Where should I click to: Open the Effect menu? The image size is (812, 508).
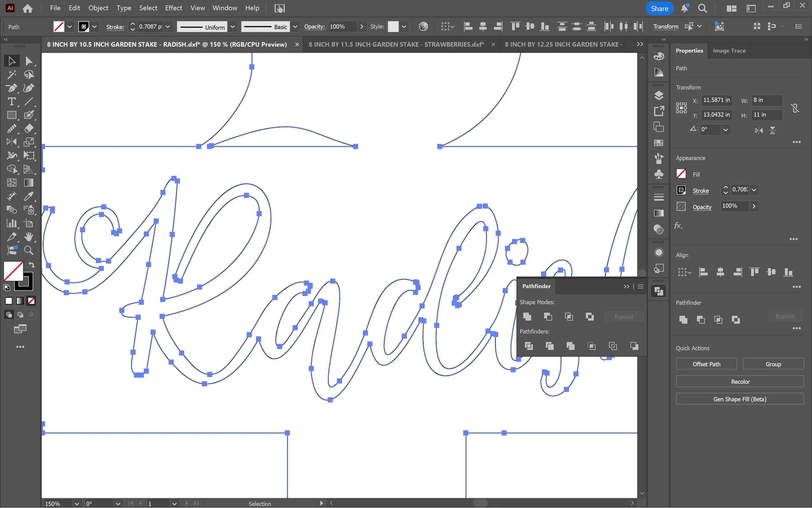(173, 8)
